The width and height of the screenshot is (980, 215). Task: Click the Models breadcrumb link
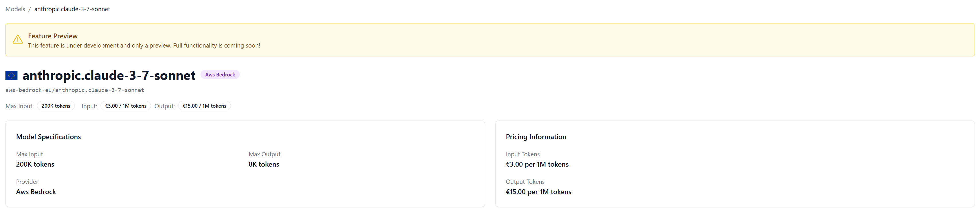(15, 9)
